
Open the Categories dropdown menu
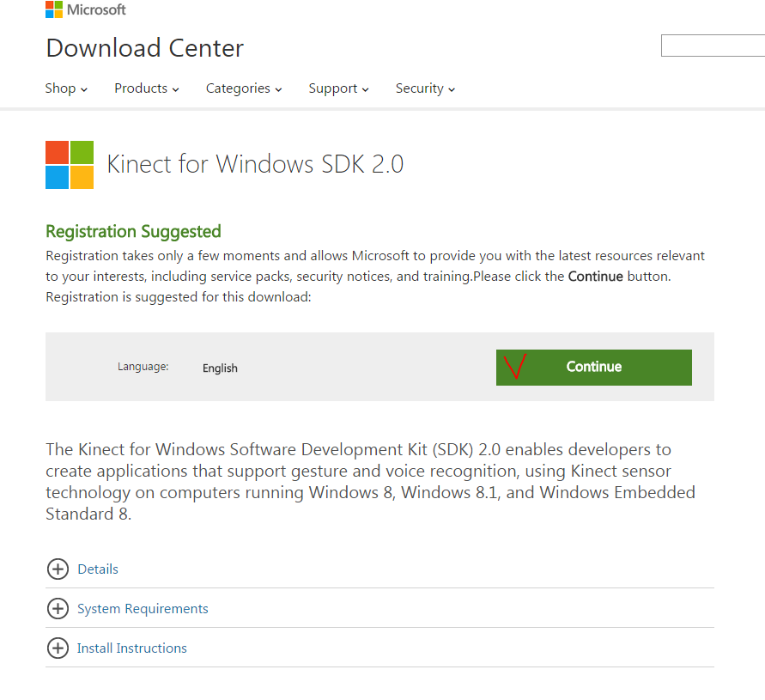244,88
